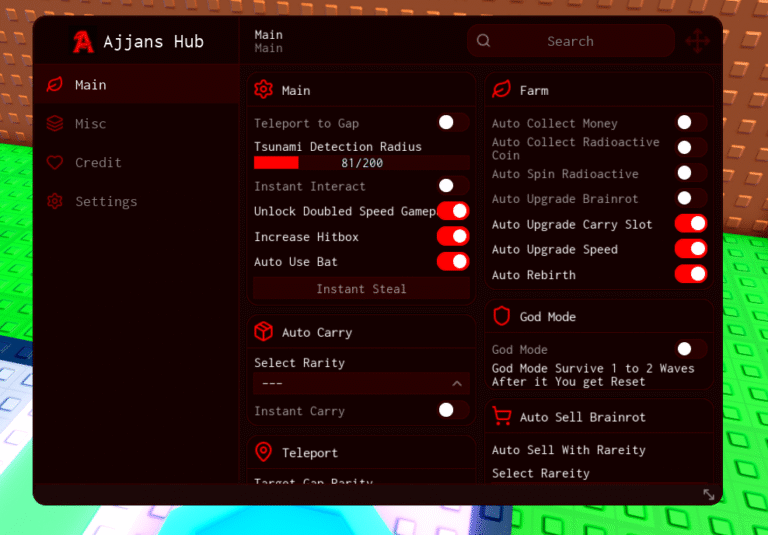768x535 pixels.
Task: Click the Instant Steal button
Action: click(361, 289)
